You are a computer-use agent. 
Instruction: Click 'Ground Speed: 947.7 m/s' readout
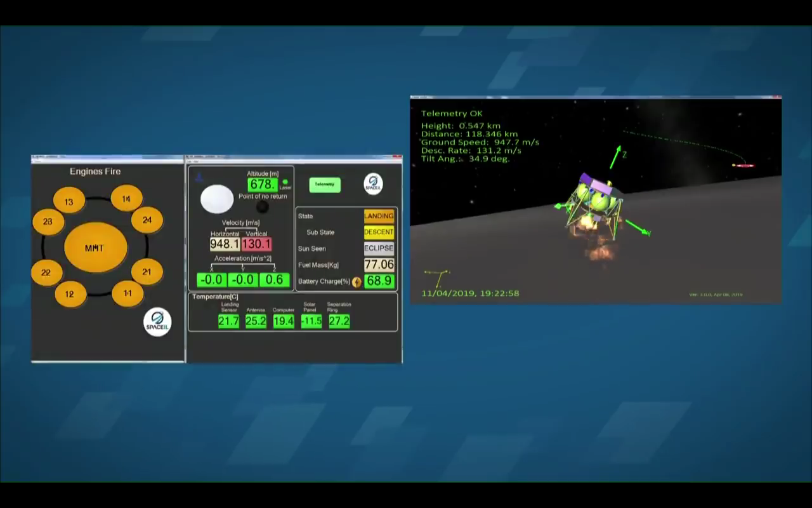click(480, 142)
